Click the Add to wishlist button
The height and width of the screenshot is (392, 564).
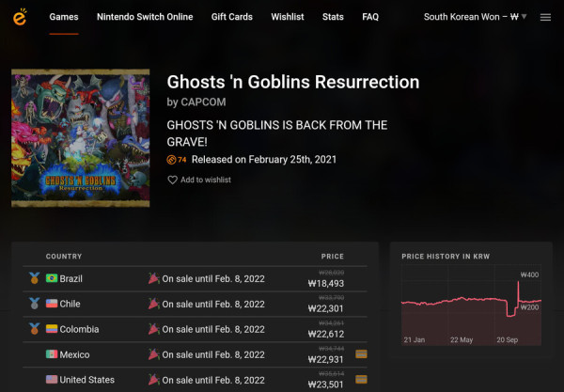(199, 180)
